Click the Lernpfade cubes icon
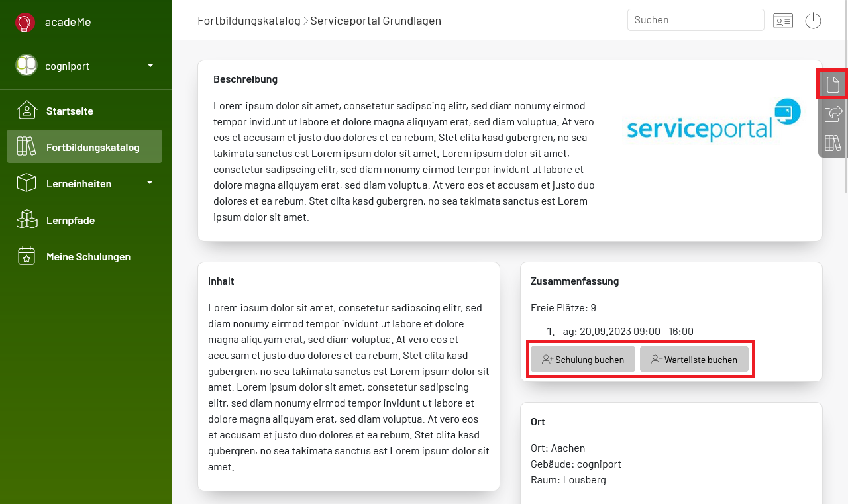The height and width of the screenshot is (504, 848). (26, 220)
